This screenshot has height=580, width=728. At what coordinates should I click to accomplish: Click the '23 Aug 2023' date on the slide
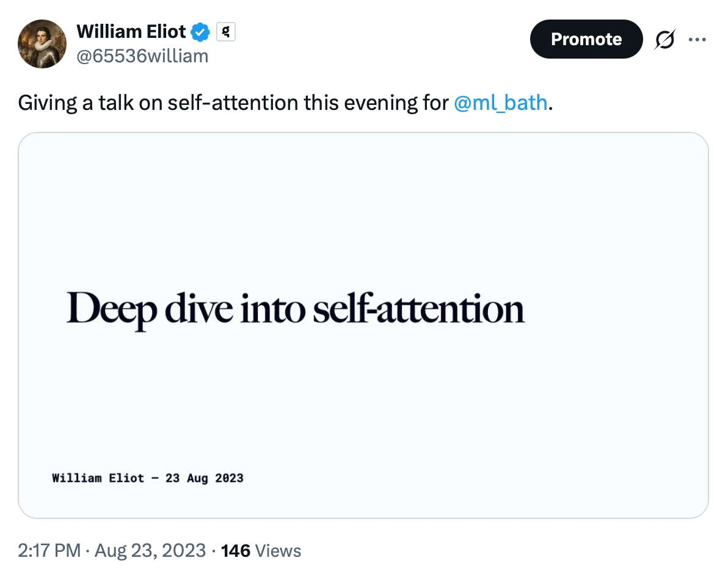[x=204, y=478]
